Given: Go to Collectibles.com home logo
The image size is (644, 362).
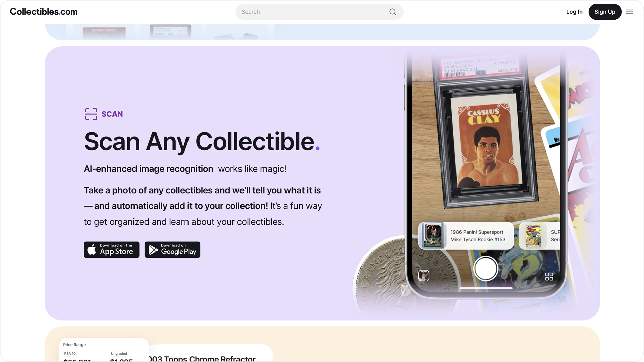Looking at the screenshot, I should click(44, 12).
